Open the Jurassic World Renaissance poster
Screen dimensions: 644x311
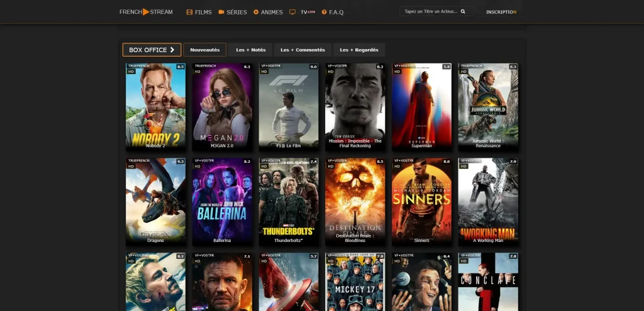coord(488,107)
